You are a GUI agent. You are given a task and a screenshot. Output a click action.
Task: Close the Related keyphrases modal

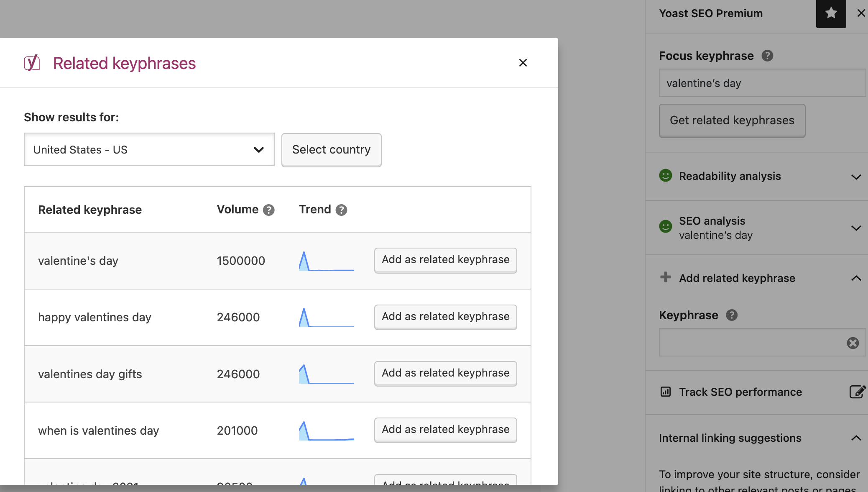[523, 63]
